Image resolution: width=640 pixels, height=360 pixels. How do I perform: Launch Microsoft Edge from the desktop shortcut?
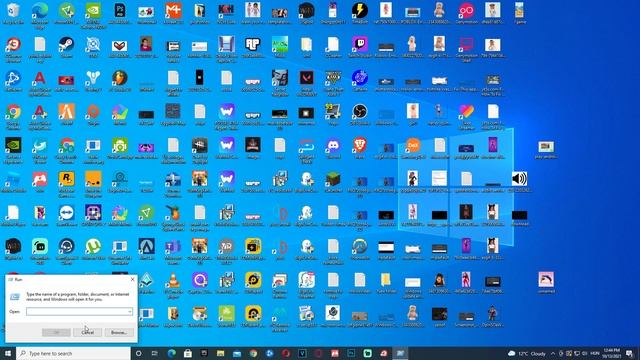[x=40, y=11]
